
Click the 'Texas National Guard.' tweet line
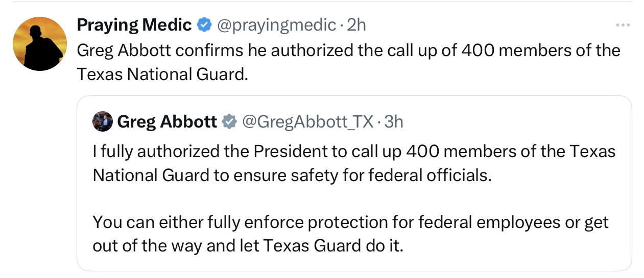pos(162,74)
